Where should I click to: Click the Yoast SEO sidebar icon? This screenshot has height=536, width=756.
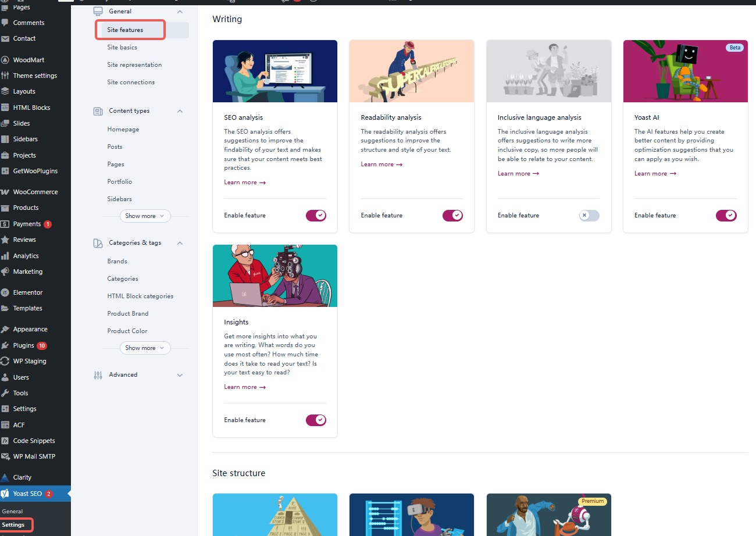coord(5,493)
